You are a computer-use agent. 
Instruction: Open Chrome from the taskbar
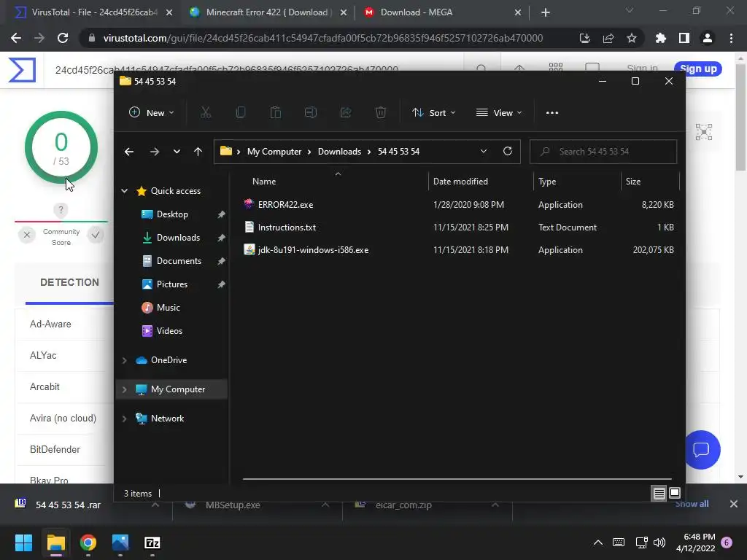click(x=88, y=542)
